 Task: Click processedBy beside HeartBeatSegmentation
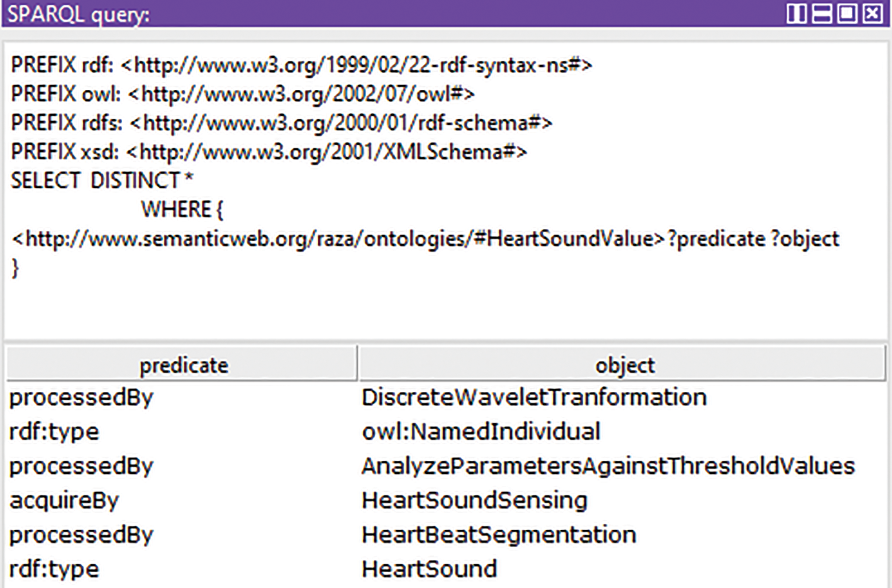pos(81,535)
